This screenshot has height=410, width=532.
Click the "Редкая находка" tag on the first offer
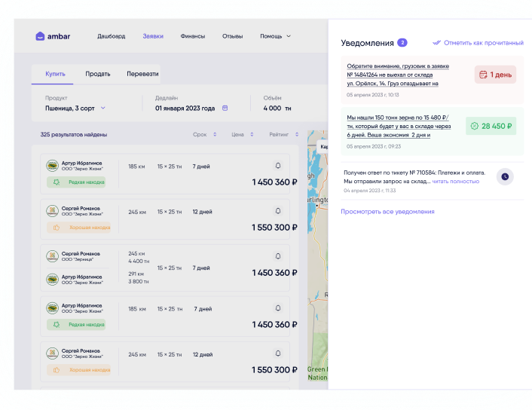pyautogui.click(x=75, y=182)
